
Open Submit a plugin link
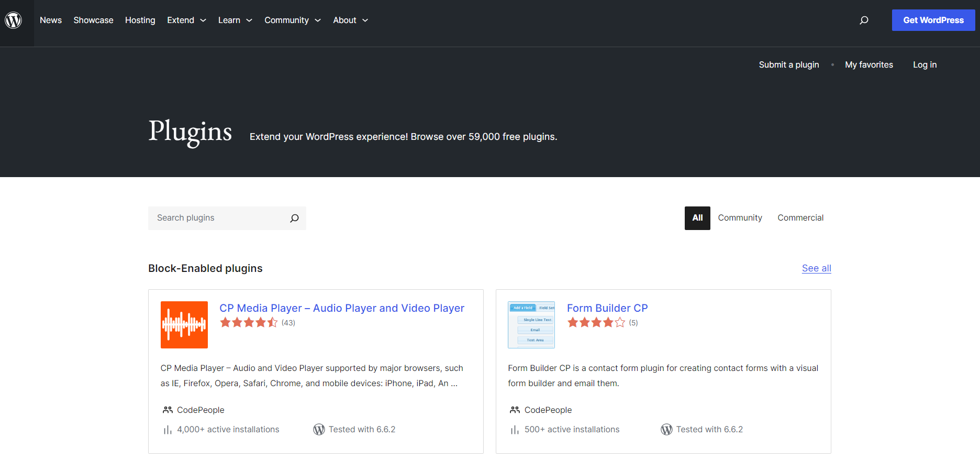pos(789,65)
